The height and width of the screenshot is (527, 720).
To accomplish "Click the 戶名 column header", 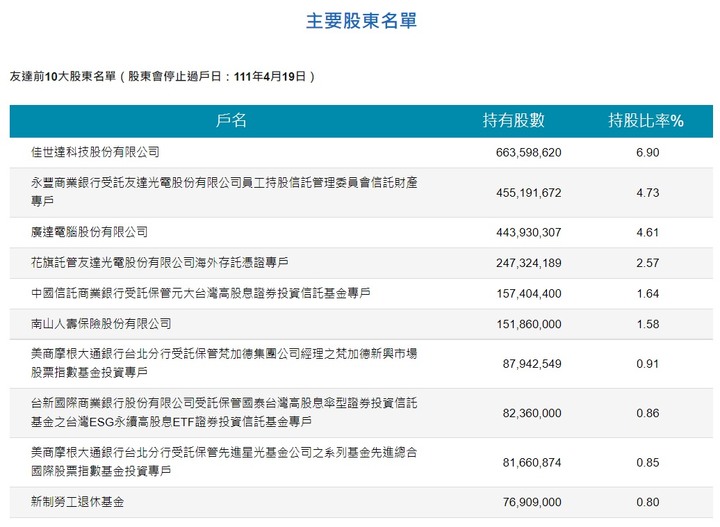I will [x=231, y=120].
